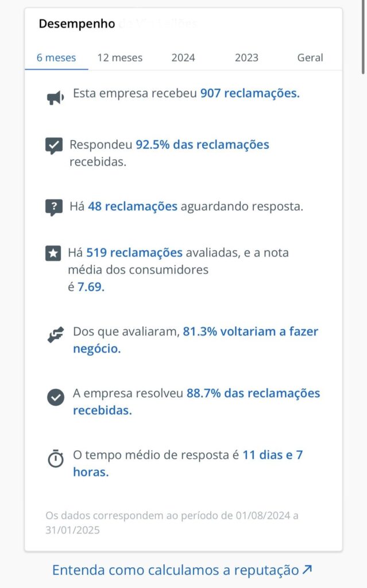The height and width of the screenshot is (588, 367).
Task: Switch to the 12 meses tab
Action: click(120, 57)
